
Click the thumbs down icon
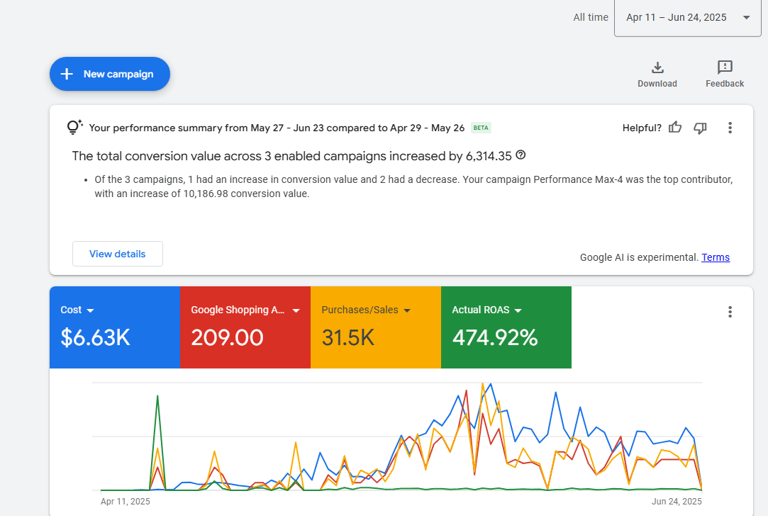[700, 128]
